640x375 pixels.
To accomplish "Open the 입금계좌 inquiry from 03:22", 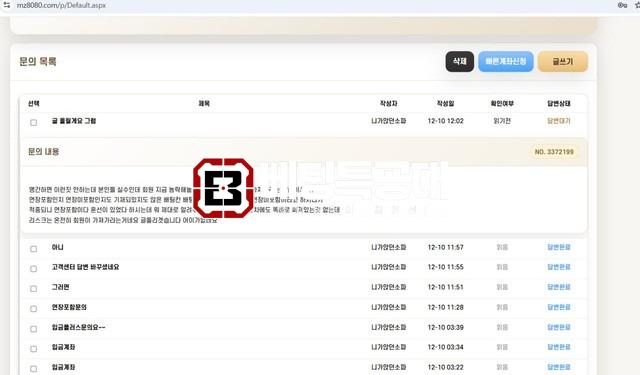I will [x=63, y=367].
